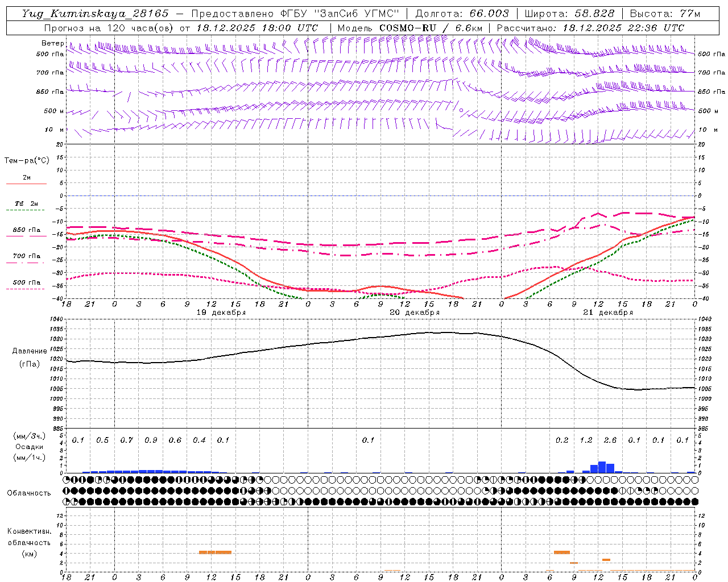Click the (мм/1ч.) precipitation unit label

pos(28,458)
